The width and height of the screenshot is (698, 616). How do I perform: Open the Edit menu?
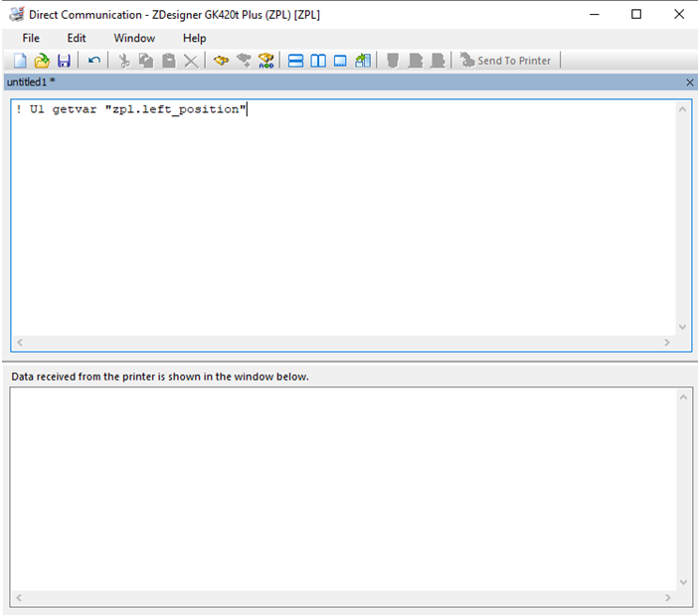pyautogui.click(x=77, y=38)
